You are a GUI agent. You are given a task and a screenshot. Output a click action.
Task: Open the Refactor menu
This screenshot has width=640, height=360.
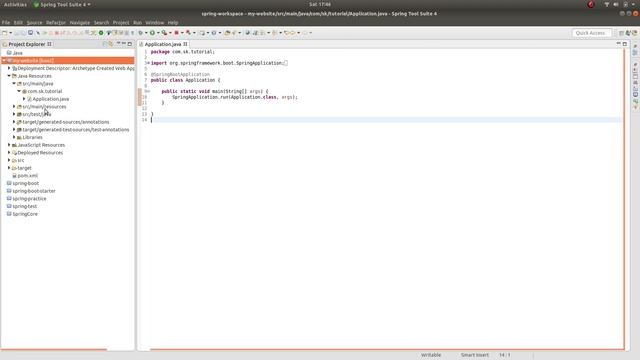56,22
